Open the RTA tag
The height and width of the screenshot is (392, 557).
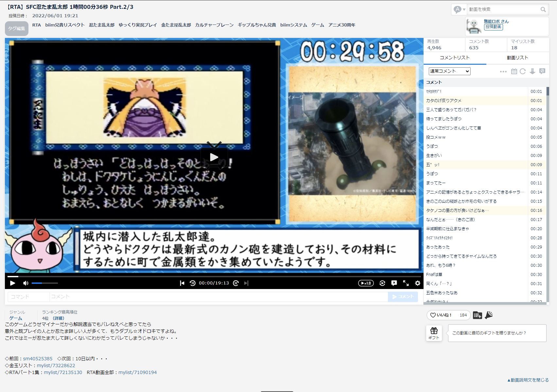[x=37, y=25]
